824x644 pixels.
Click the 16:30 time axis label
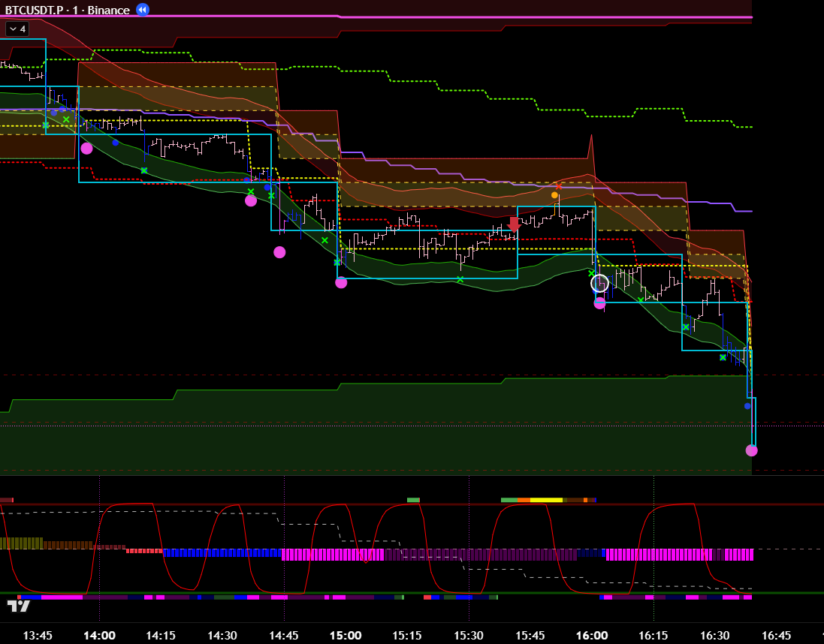click(x=714, y=635)
